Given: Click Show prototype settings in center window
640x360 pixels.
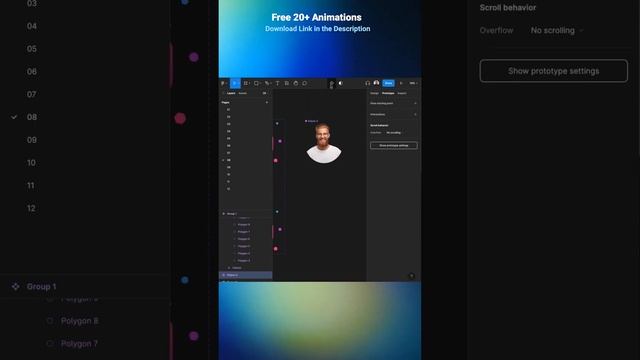Looking at the screenshot, I should click(394, 145).
